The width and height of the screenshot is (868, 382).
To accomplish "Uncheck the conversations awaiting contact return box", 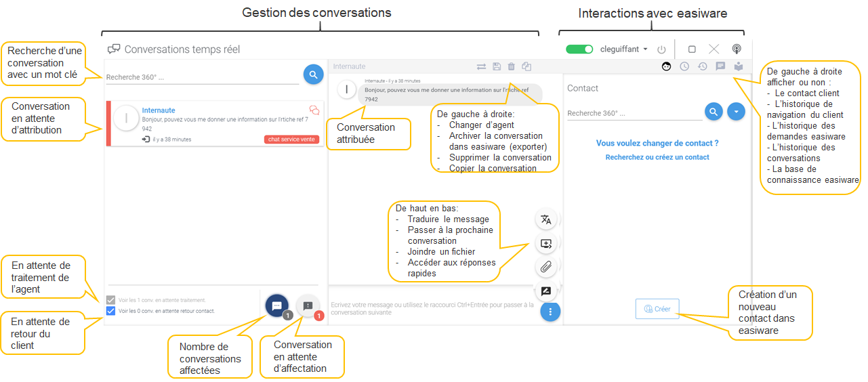I will (111, 311).
